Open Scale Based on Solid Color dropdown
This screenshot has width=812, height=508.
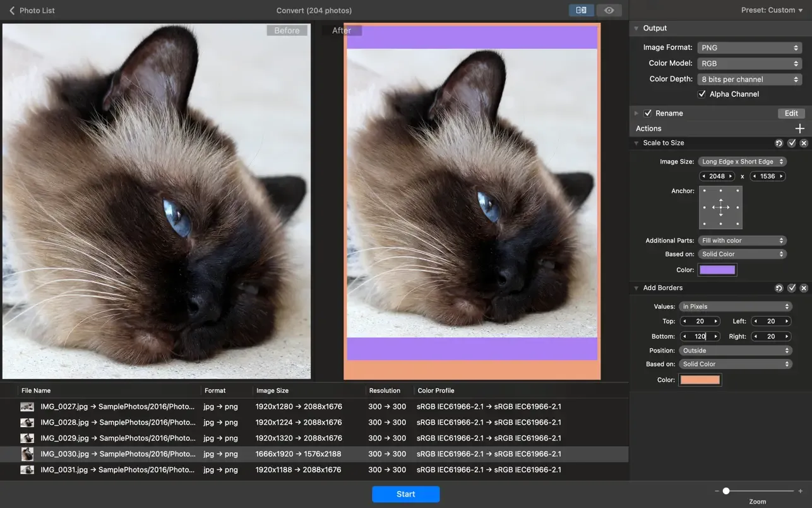[742, 254]
